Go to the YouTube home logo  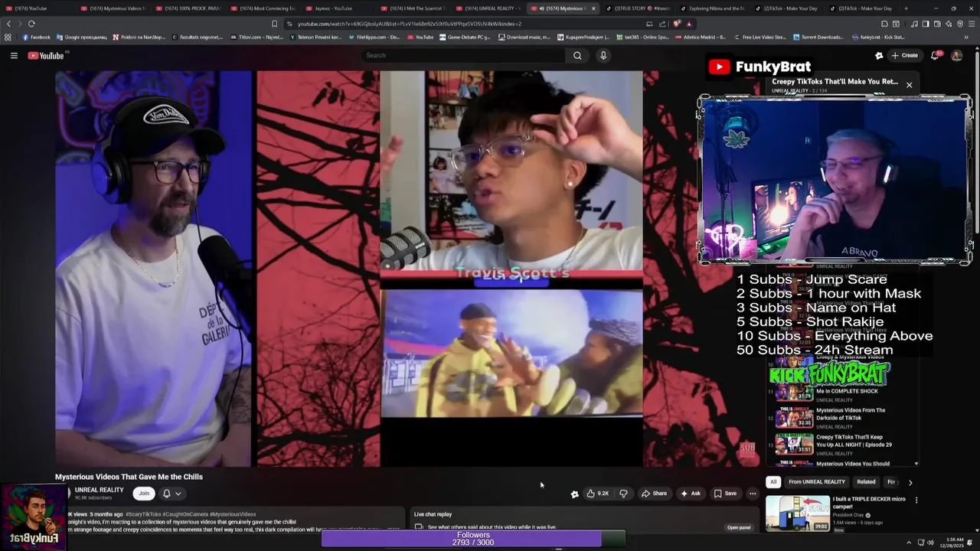tap(47, 55)
